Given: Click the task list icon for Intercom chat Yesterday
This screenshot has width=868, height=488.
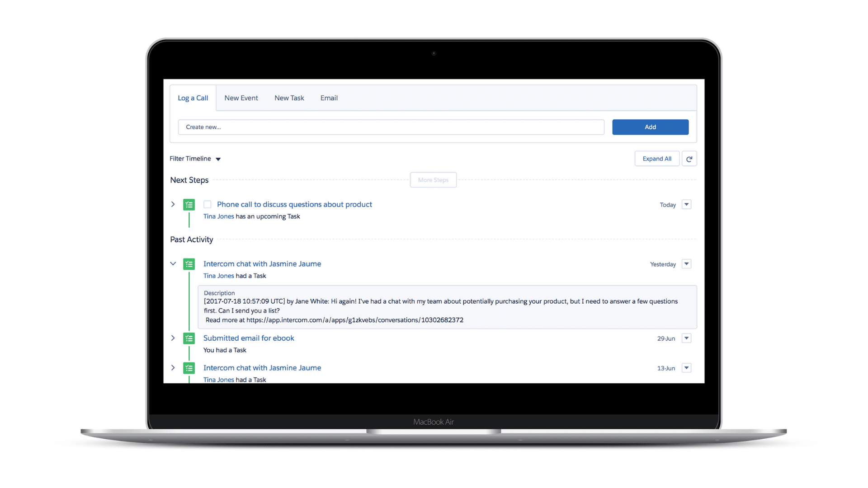Looking at the screenshot, I should [189, 263].
